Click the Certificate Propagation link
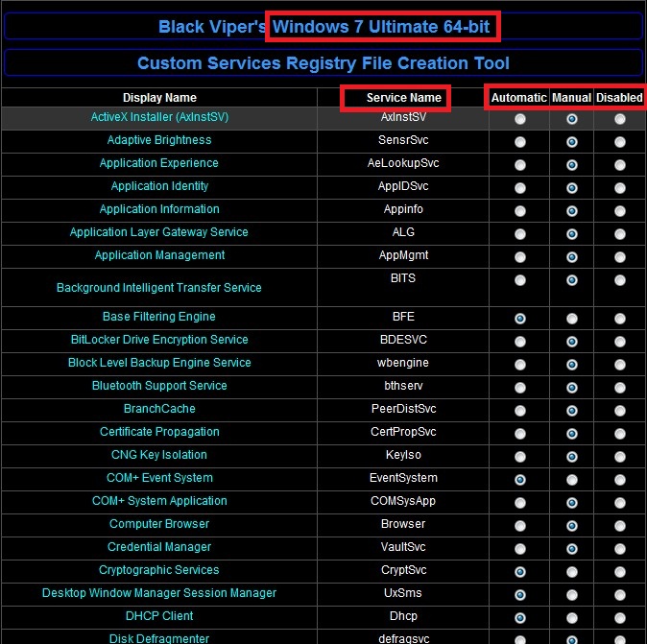The image size is (647, 644). coord(159,432)
